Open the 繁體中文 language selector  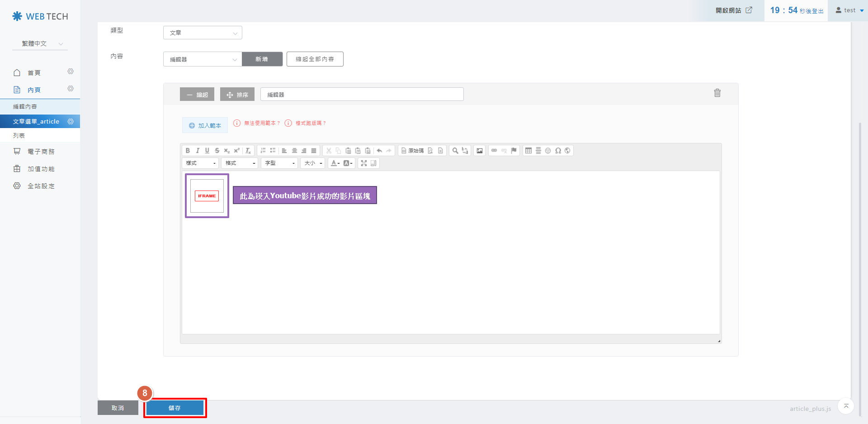click(x=40, y=44)
